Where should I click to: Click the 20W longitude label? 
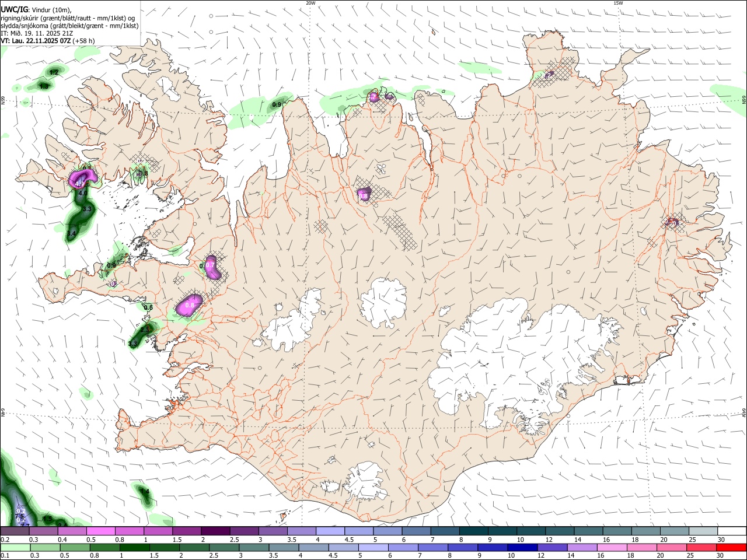310,3
